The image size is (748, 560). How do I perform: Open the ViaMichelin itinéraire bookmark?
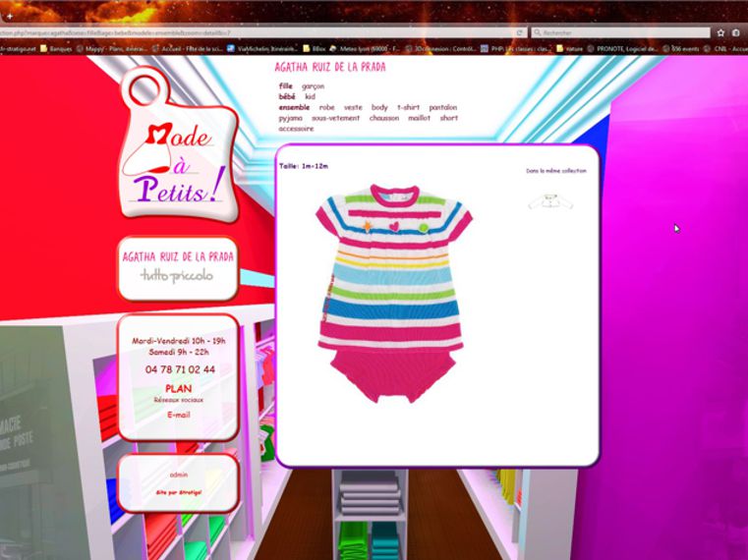point(262,49)
